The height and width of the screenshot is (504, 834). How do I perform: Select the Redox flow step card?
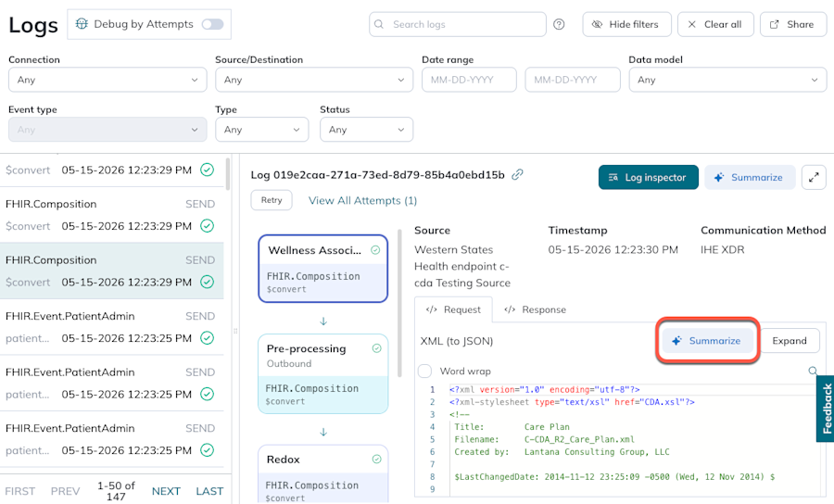click(322, 474)
